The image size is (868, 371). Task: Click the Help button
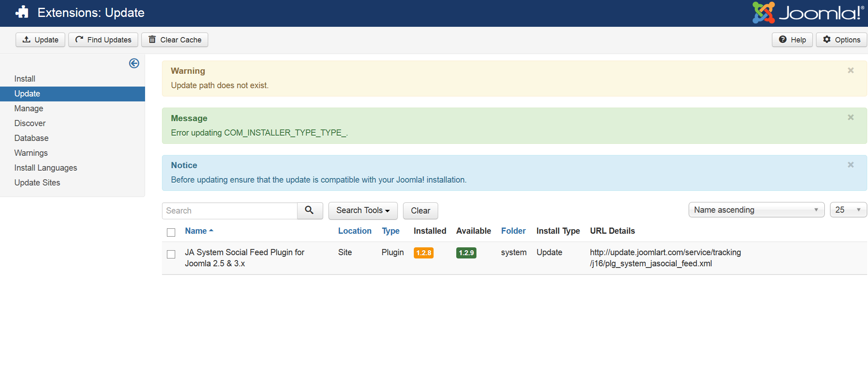coord(792,40)
